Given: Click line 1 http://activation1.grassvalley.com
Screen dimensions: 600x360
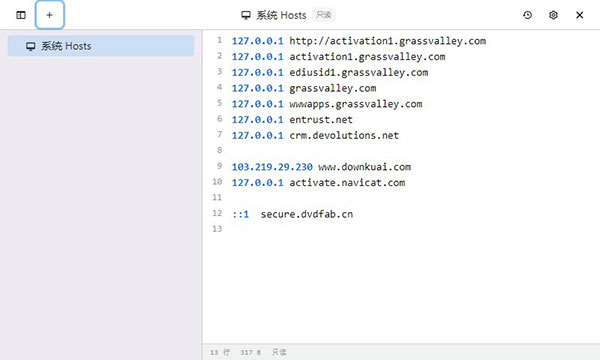Looking at the screenshot, I should click(388, 41).
